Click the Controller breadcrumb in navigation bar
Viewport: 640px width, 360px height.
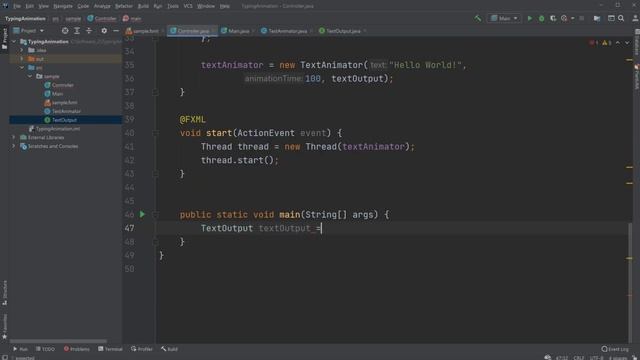pyautogui.click(x=102, y=18)
